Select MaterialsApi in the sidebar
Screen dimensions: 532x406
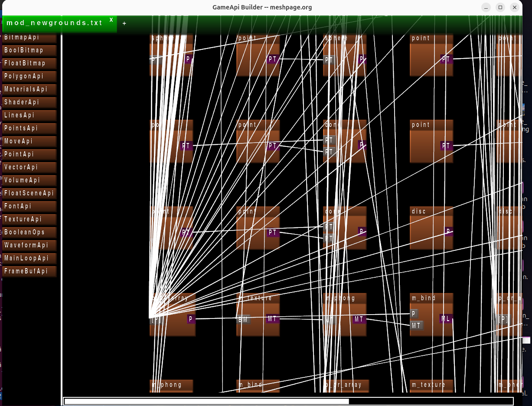(29, 89)
